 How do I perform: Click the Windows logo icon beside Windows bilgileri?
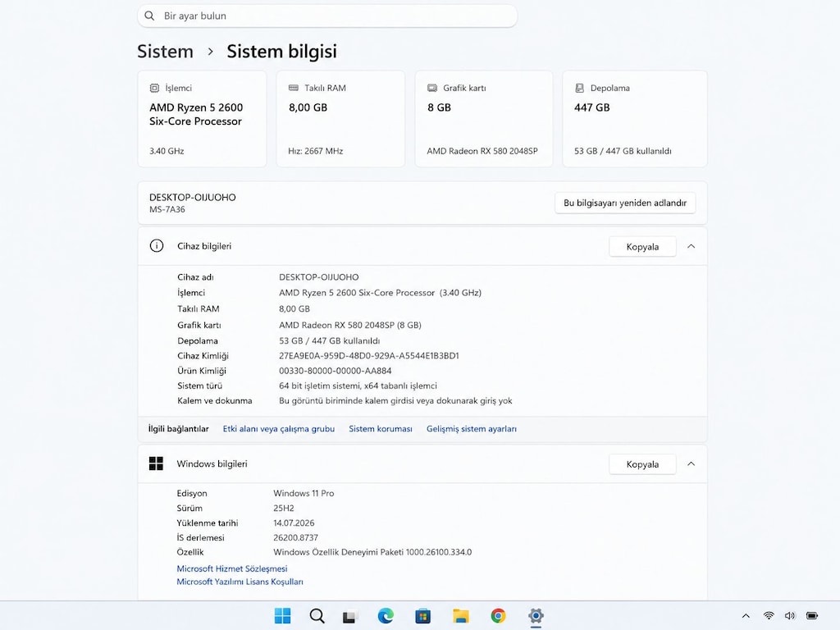tap(156, 463)
